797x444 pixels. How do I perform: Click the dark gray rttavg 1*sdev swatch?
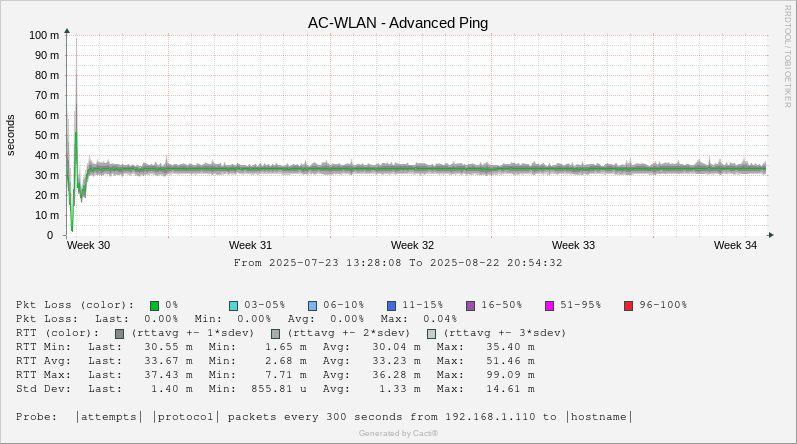coord(119,334)
